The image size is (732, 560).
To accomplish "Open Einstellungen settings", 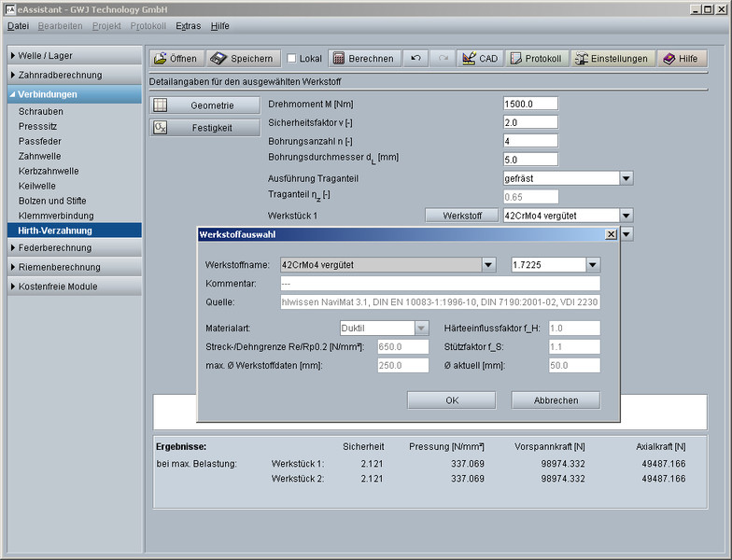I will click(x=612, y=58).
